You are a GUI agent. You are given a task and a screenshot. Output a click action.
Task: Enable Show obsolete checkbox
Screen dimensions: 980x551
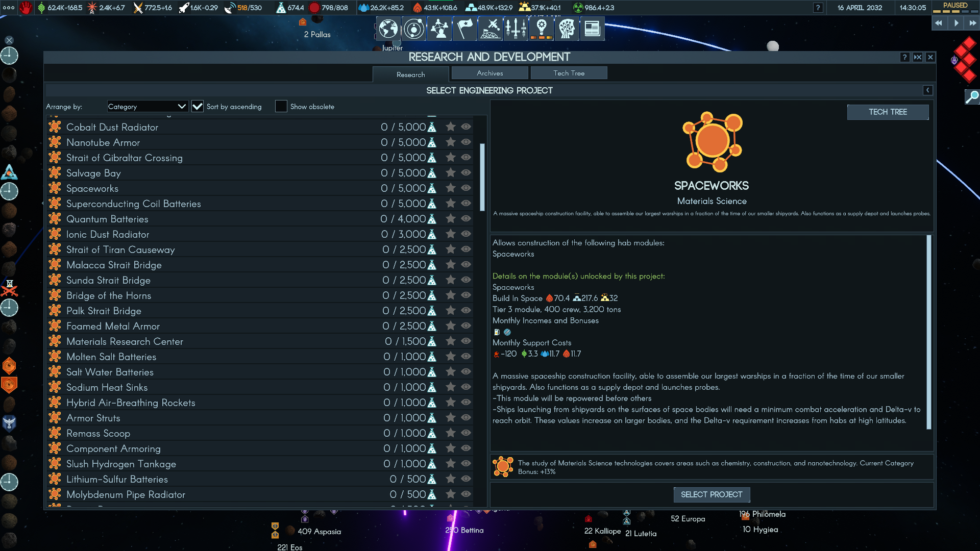tap(281, 107)
